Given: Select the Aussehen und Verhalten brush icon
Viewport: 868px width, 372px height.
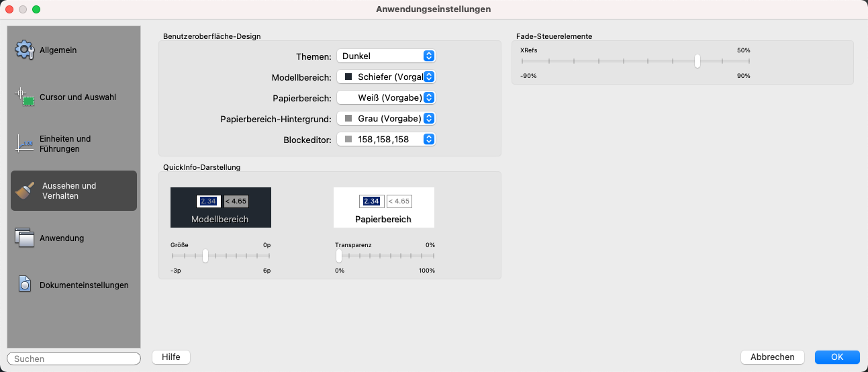Looking at the screenshot, I should tap(26, 191).
